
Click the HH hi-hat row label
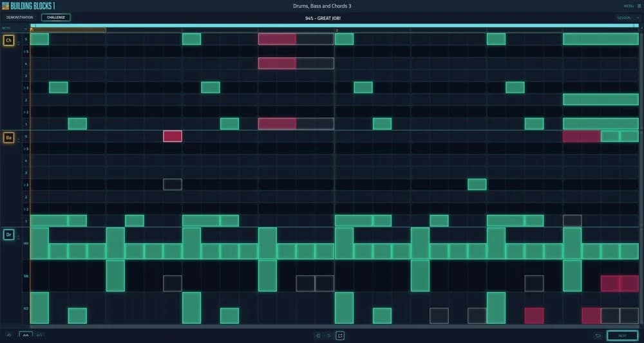pos(26,243)
